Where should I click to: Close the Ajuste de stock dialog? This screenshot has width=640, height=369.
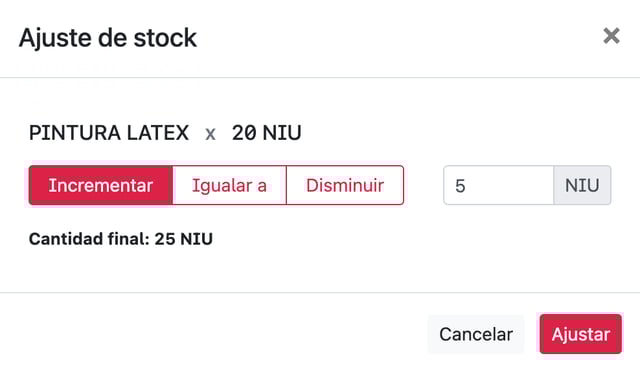tap(611, 36)
